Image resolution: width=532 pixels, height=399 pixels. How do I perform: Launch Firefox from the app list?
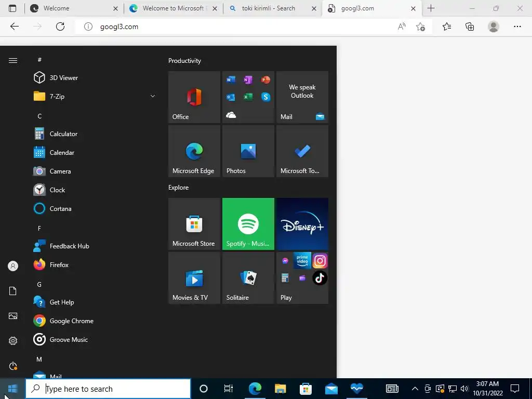(95, 264)
